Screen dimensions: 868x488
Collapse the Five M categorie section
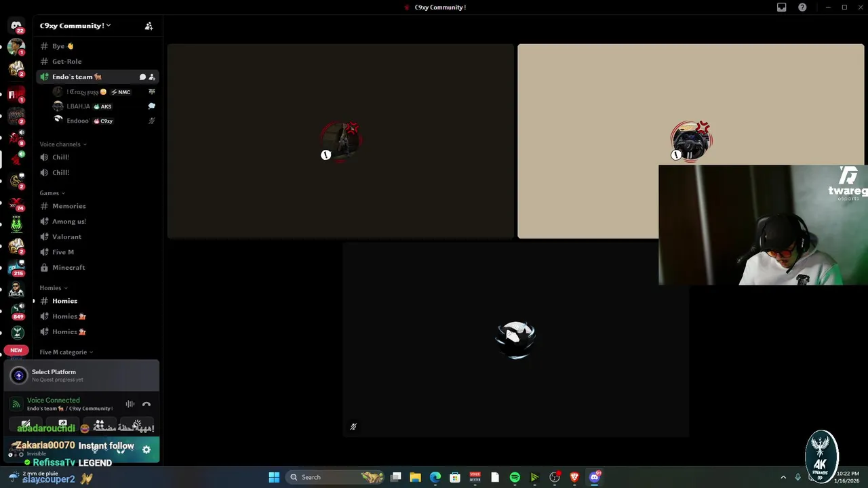pos(66,352)
